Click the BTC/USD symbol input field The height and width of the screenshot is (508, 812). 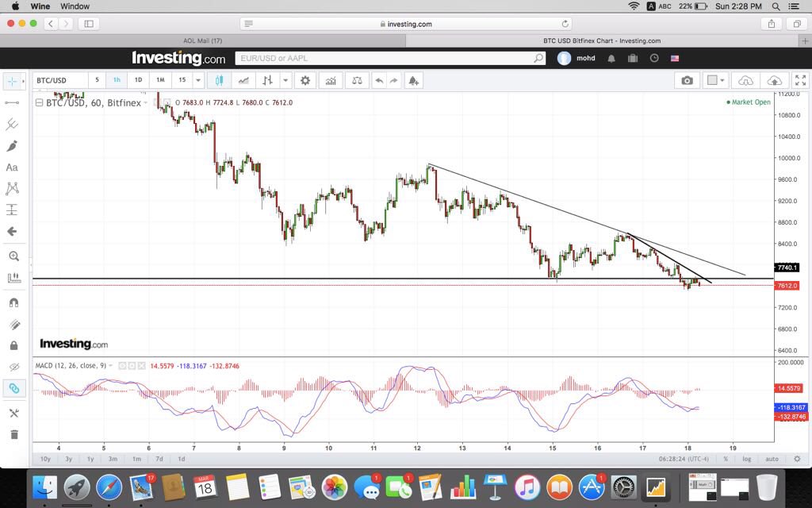coord(59,80)
